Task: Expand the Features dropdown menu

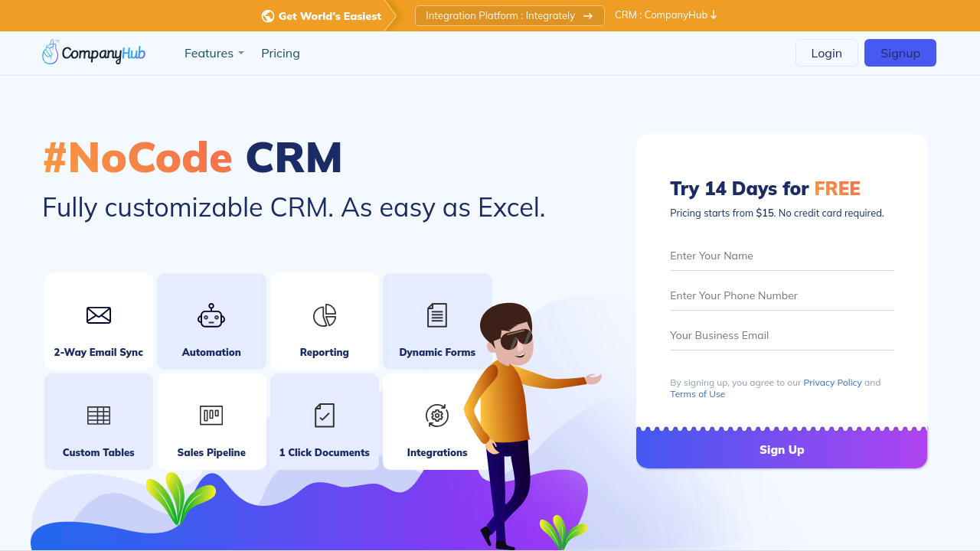Action: click(x=214, y=53)
